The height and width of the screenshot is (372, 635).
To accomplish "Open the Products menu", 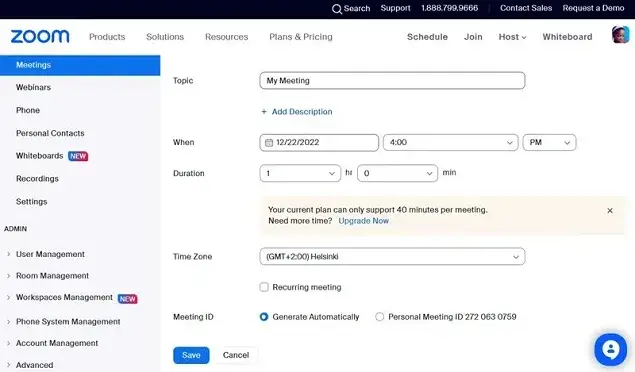I will click(107, 37).
